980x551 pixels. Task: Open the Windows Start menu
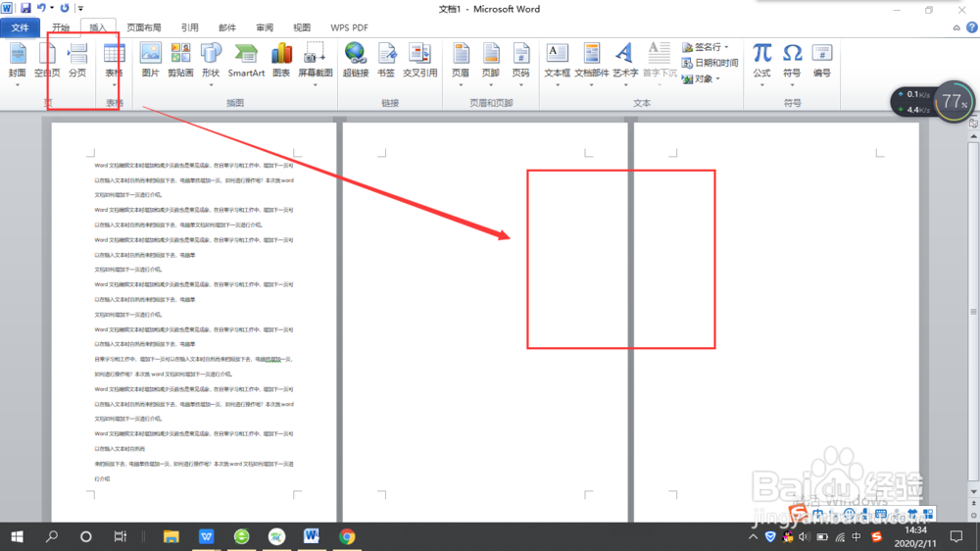(x=17, y=536)
